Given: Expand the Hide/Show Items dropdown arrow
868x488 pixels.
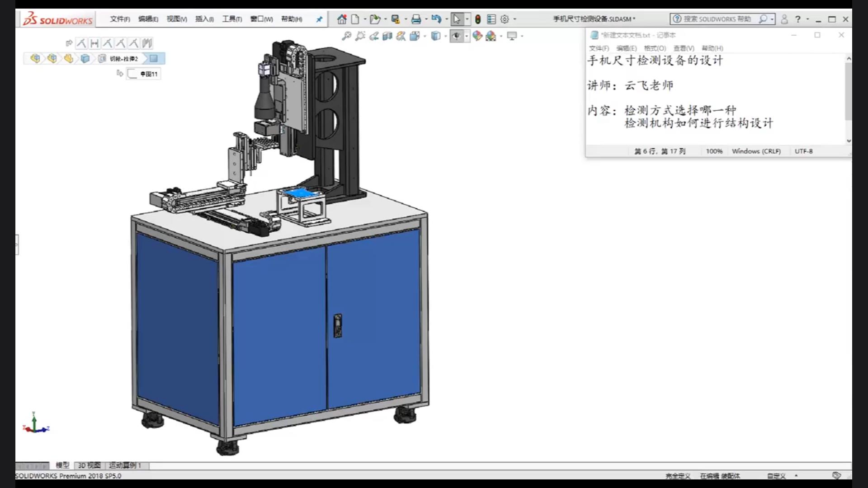Looking at the screenshot, I should point(467,36).
